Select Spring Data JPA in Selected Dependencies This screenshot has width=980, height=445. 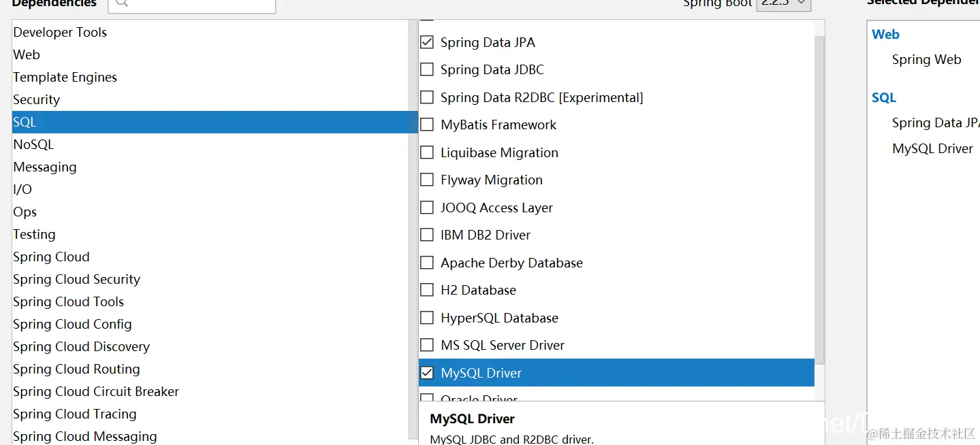[x=936, y=122]
